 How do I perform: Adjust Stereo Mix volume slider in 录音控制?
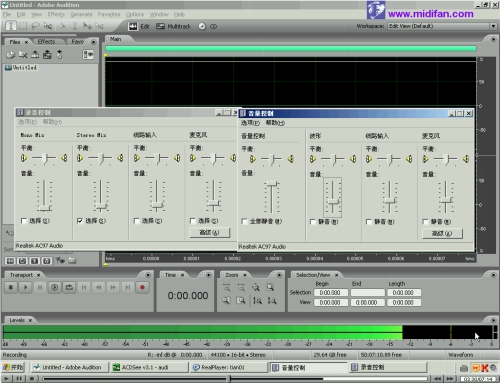[101, 206]
